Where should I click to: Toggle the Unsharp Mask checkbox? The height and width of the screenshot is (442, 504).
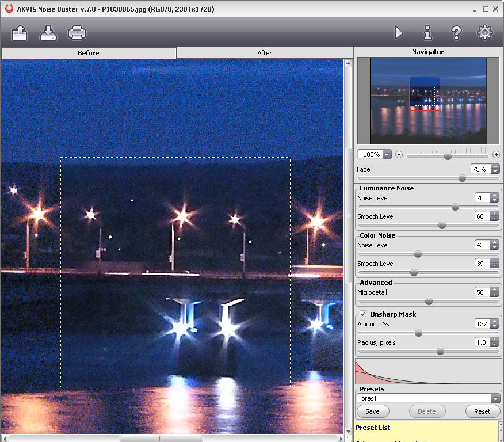coord(363,314)
